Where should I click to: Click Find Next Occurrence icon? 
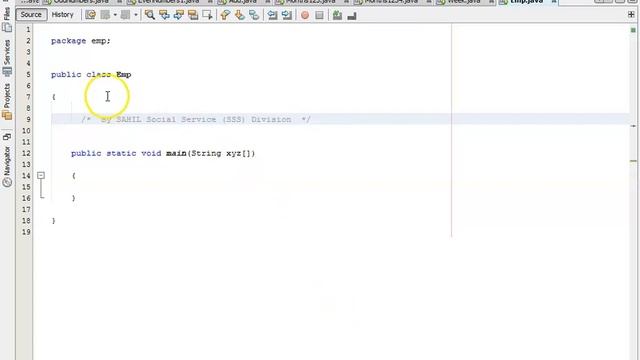[x=179, y=15]
